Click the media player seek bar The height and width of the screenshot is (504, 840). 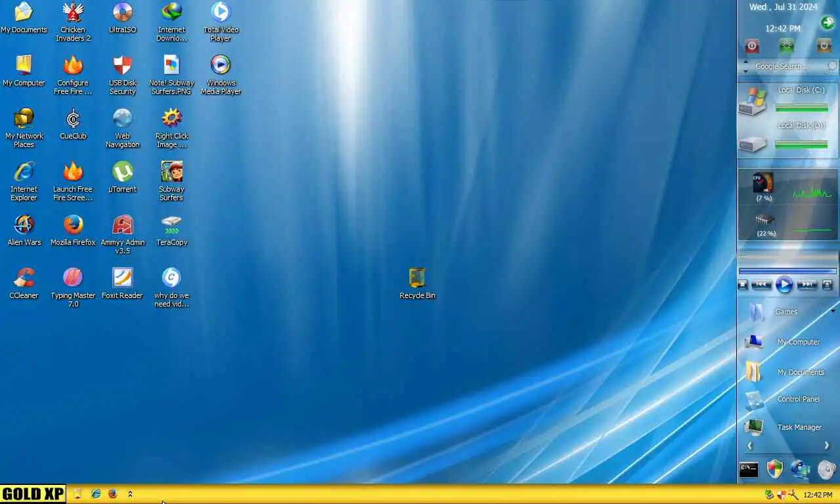point(787,270)
